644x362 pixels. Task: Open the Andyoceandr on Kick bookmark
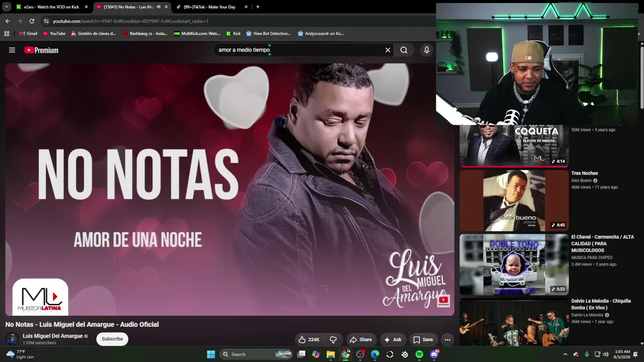[x=321, y=34]
